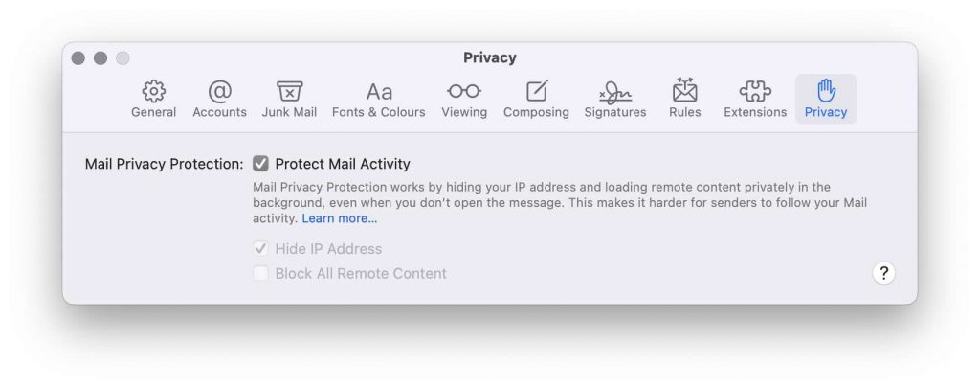Click the Privacy window title bar text
This screenshot has width=980, height=387.
point(489,58)
